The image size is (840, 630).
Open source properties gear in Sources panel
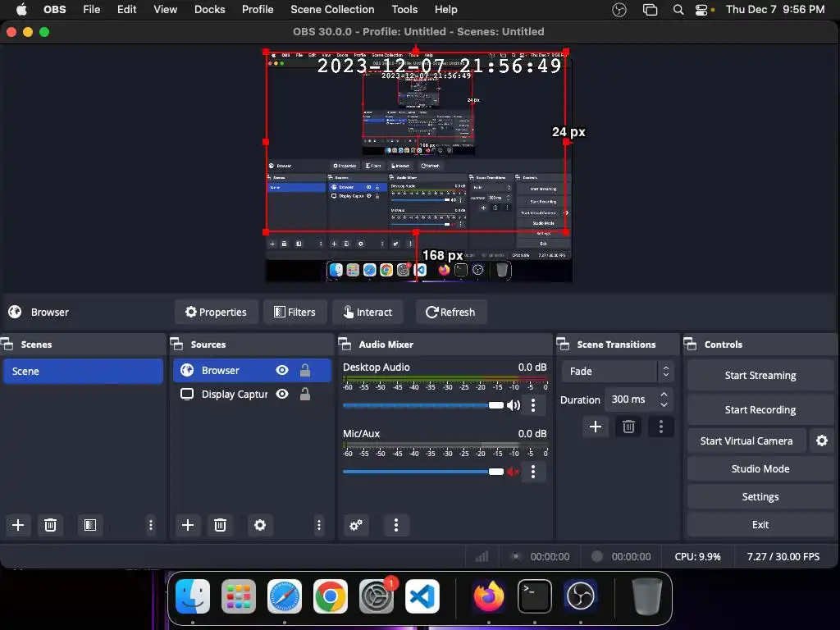click(x=260, y=525)
